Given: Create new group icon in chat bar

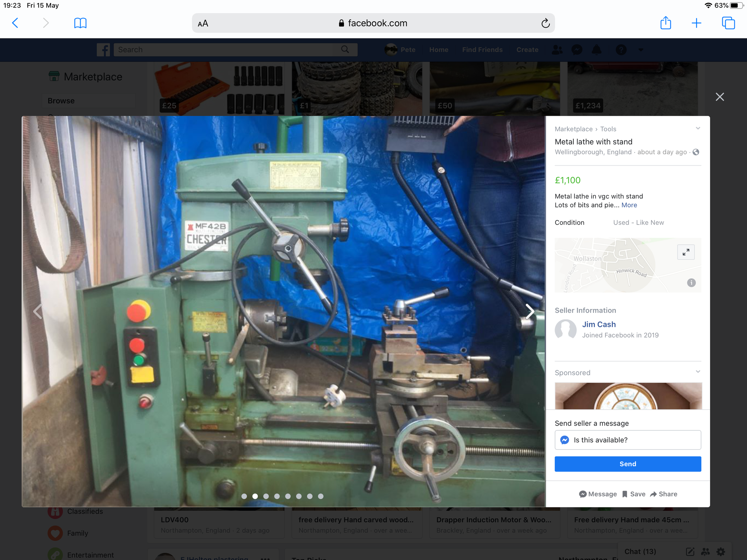Looking at the screenshot, I should pyautogui.click(x=706, y=551).
